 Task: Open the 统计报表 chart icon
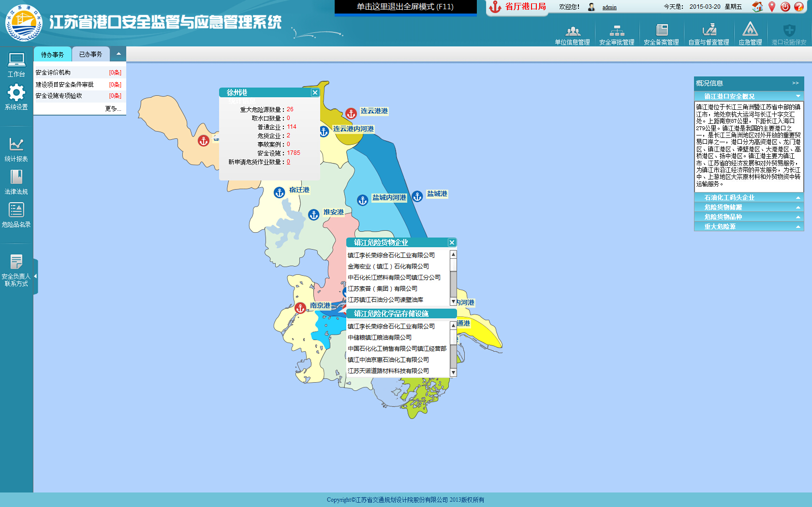(x=16, y=144)
